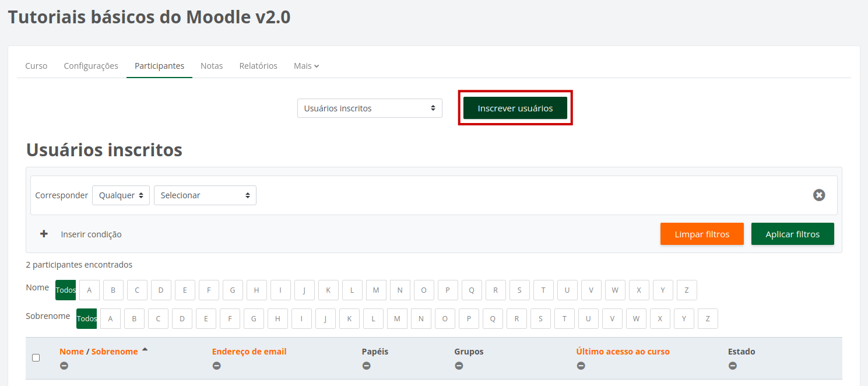The height and width of the screenshot is (386, 868).
Task: Collapse the Estado column minus icon
Action: coord(732,366)
